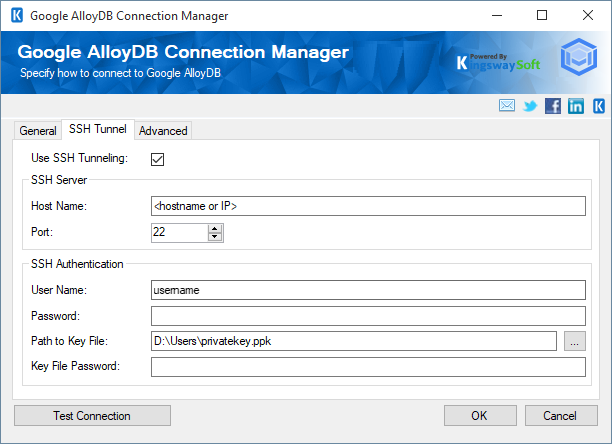The width and height of the screenshot is (612, 444).
Task: Increase the Port value with up arrow
Action: [215, 229]
